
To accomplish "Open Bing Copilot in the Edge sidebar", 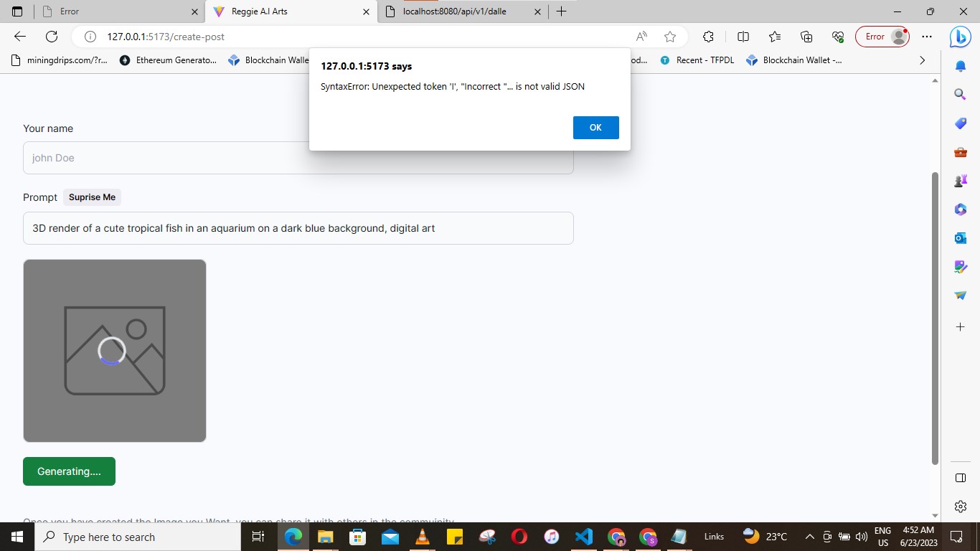I will click(x=960, y=37).
